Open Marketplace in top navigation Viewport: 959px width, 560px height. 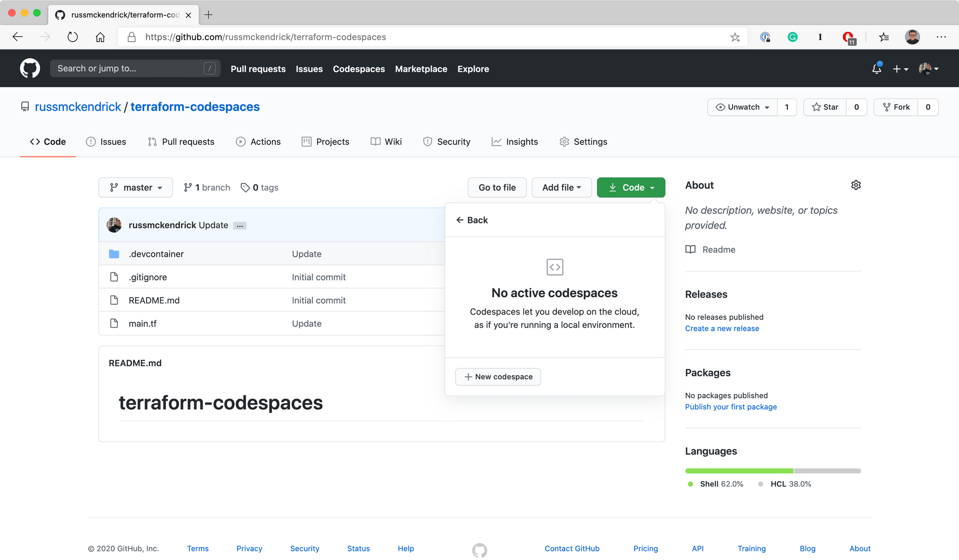421,69
